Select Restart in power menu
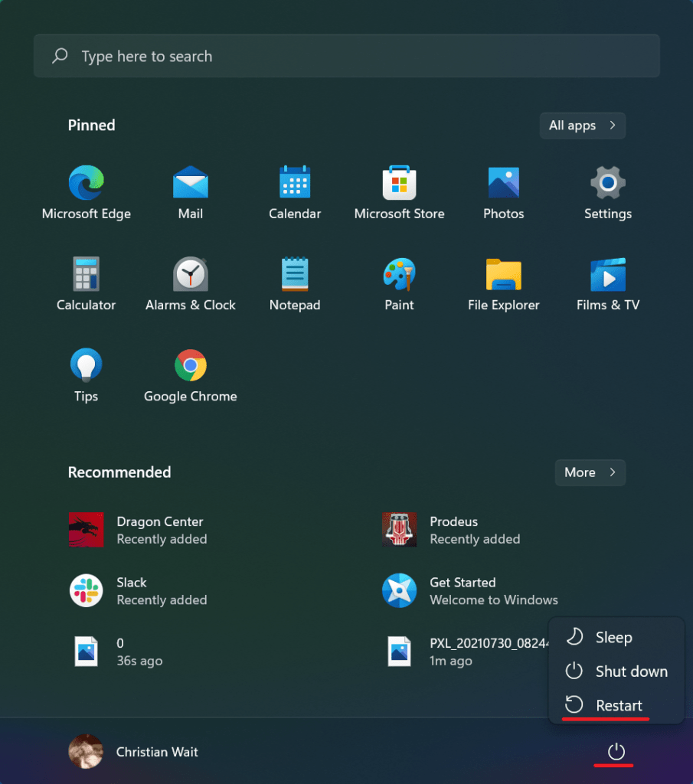The image size is (693, 784). [x=616, y=705]
